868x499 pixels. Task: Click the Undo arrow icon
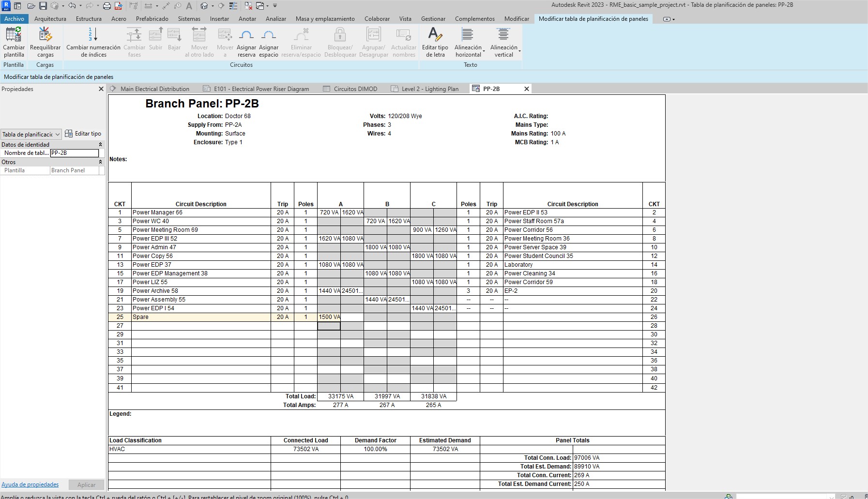tap(72, 6)
